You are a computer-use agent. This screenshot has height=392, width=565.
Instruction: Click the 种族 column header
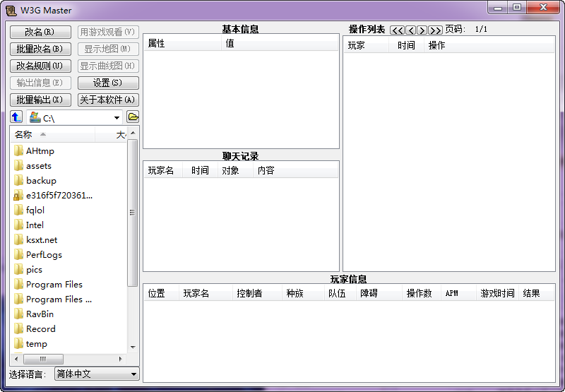tap(303, 293)
